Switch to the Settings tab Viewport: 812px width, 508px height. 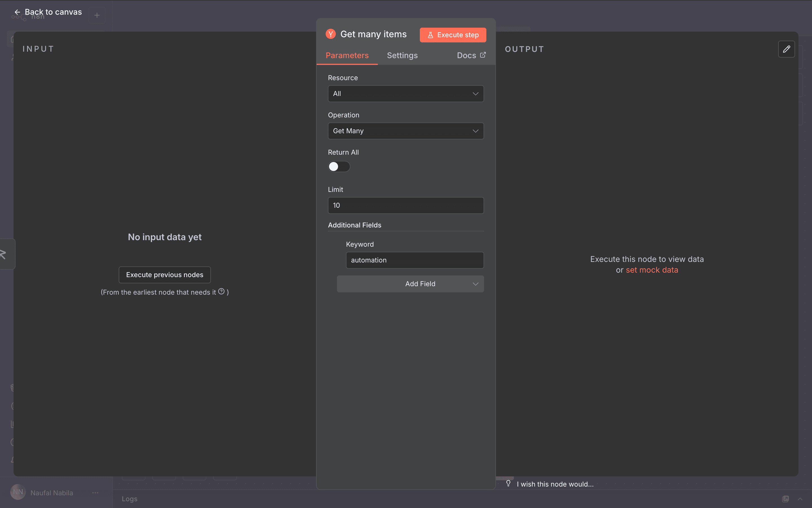402,55
